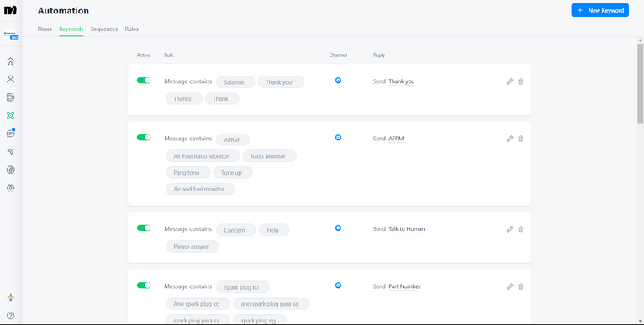Delete the Thank you keyword rule
Screen dimensions: 644x325
(520, 81)
